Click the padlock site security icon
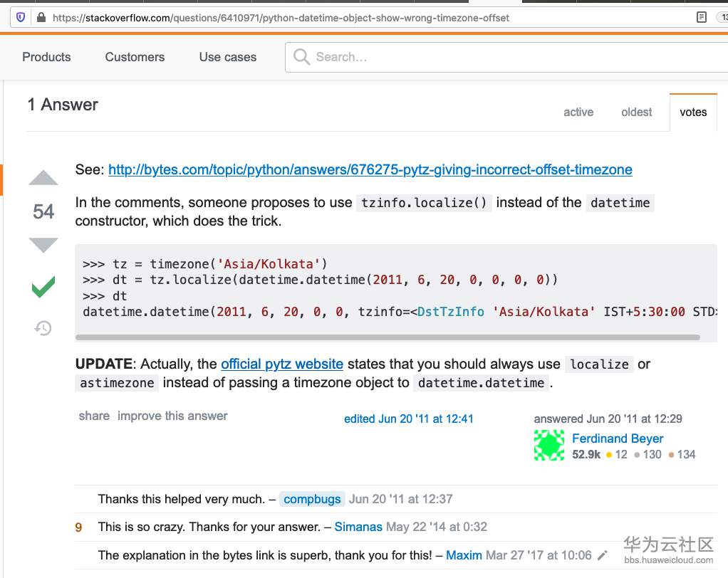The height and width of the screenshot is (578, 728). coord(41,18)
